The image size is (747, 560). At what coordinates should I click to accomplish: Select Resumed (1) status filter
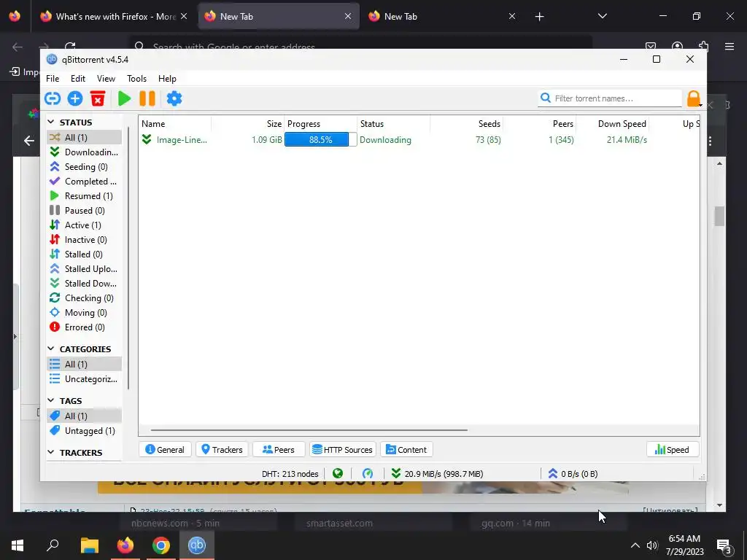(85, 195)
